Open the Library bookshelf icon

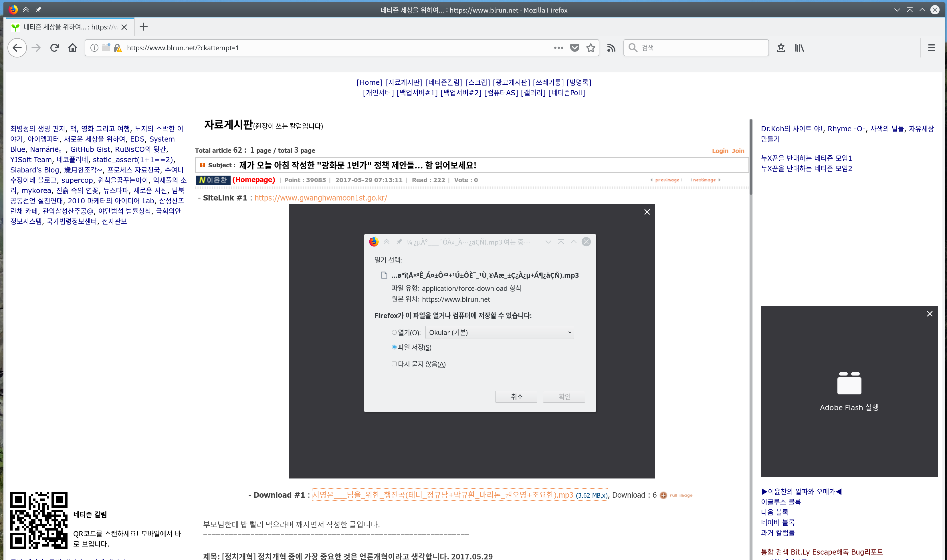coord(799,48)
